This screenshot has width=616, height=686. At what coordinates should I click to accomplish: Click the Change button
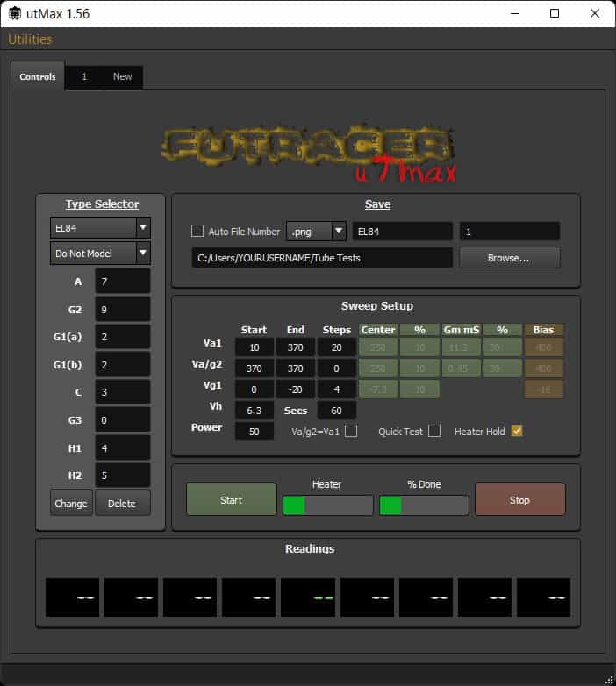71,504
